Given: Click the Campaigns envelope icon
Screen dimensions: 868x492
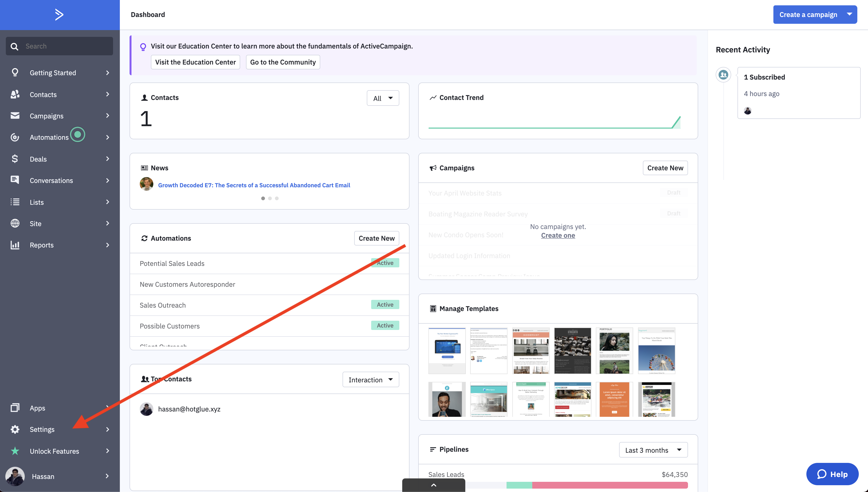Looking at the screenshot, I should pyautogui.click(x=15, y=115).
